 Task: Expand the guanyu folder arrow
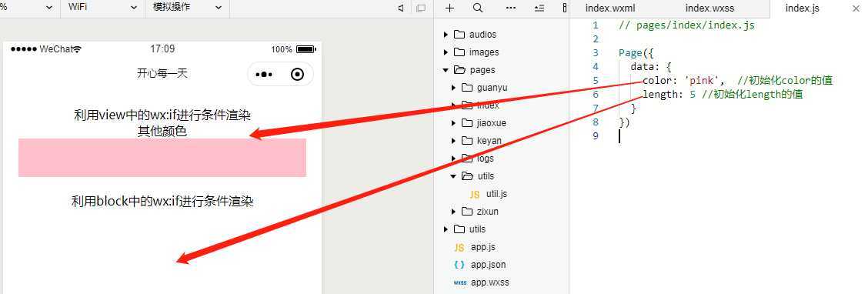453,88
